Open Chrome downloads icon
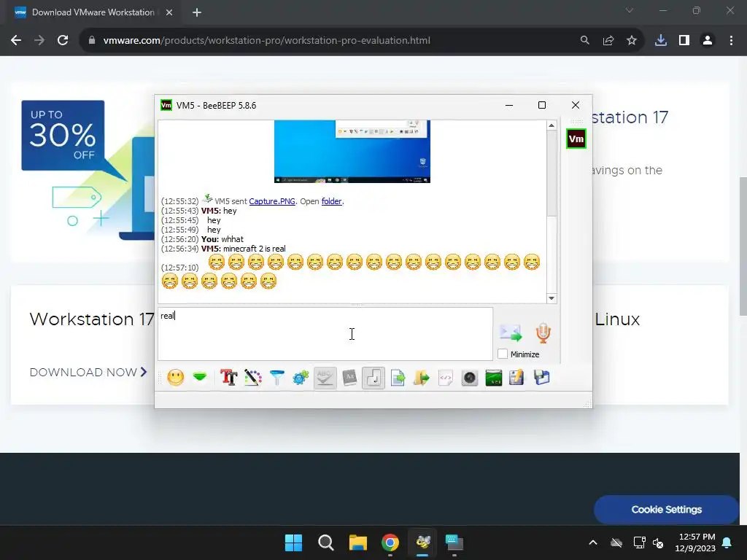Viewport: 747px width, 560px height. 661,41
